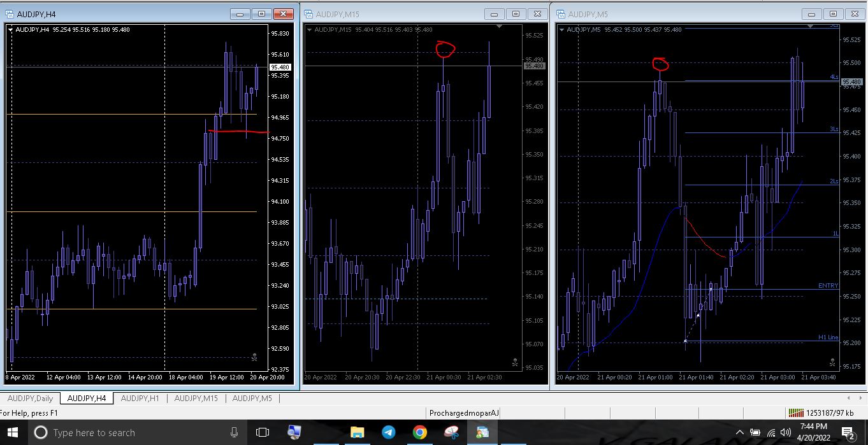Screen dimensions: 868x445
Task: Click the chart shift marker in M5 chart
Action: (x=810, y=27)
